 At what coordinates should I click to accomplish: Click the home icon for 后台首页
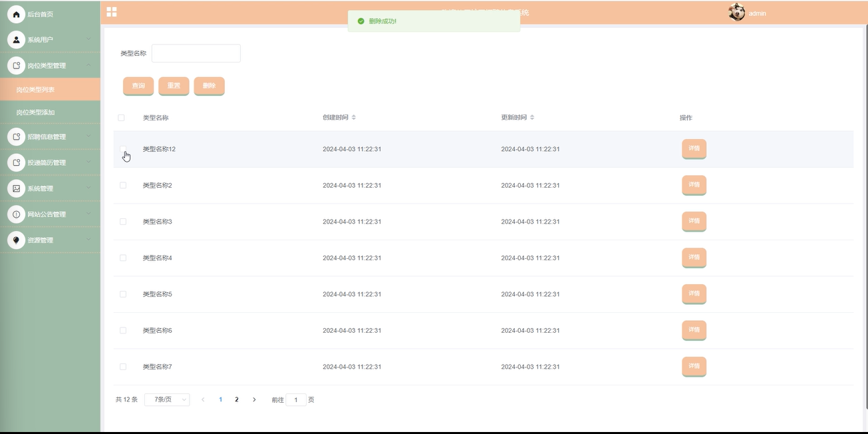click(16, 14)
